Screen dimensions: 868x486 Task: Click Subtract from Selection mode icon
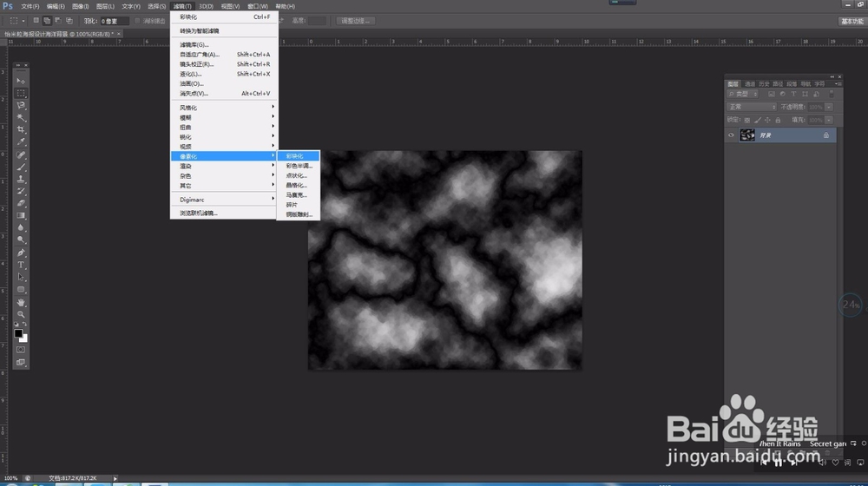pos(58,21)
